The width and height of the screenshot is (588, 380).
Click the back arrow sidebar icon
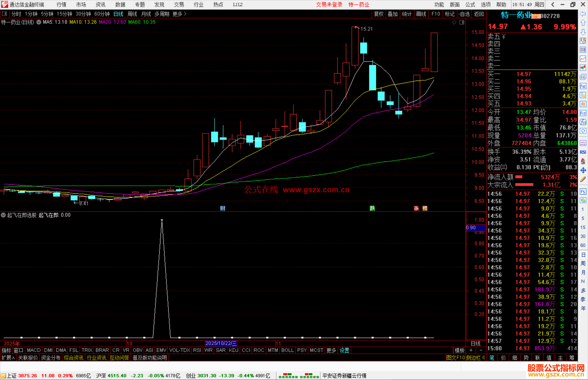583,14
